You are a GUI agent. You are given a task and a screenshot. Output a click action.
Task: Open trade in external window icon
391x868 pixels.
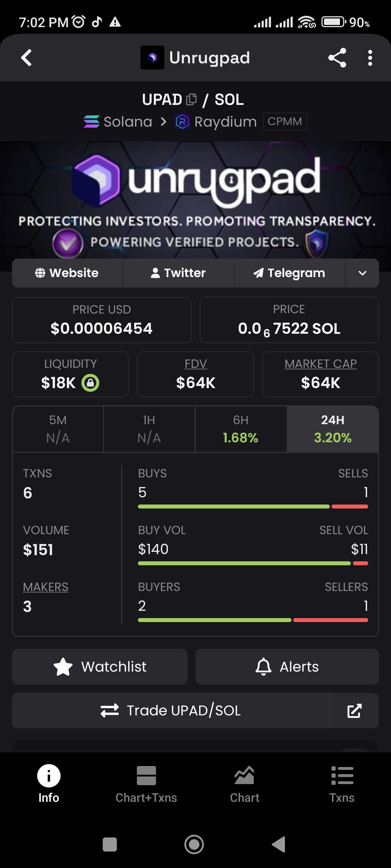(x=354, y=711)
